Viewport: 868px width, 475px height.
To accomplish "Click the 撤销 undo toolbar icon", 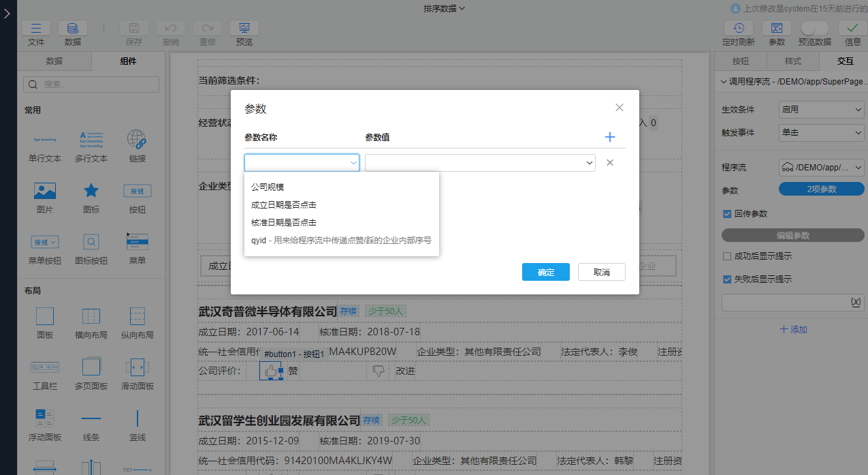I will [x=170, y=28].
